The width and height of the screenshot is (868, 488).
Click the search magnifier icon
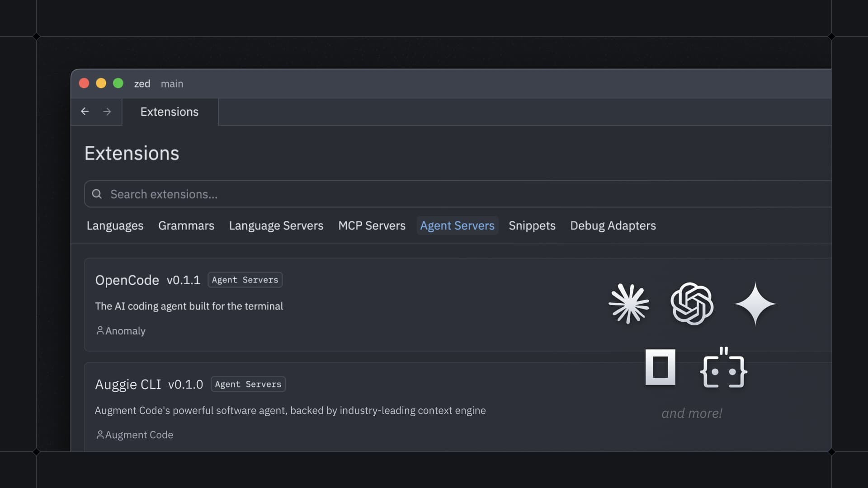(x=96, y=194)
